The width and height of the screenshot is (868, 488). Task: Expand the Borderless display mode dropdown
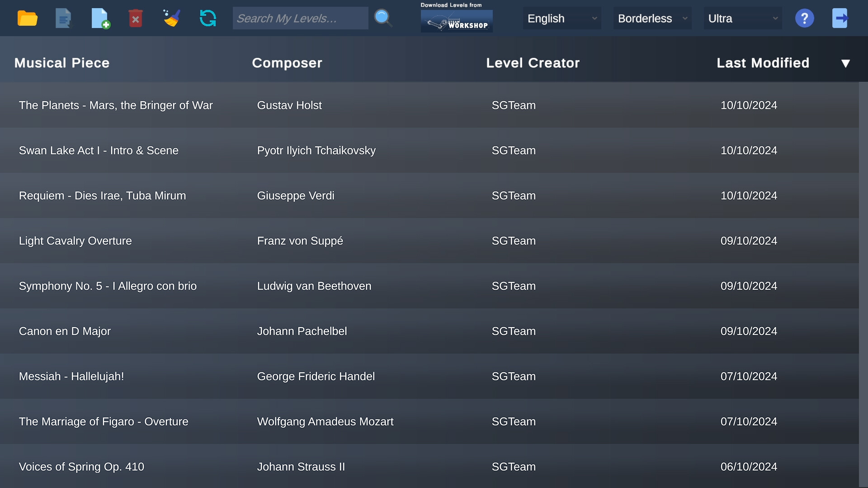(652, 18)
